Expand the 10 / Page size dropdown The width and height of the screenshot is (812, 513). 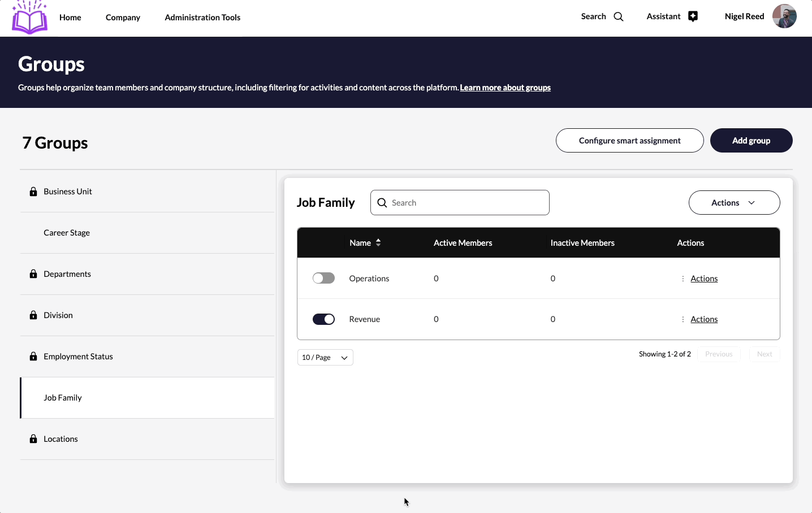(325, 358)
